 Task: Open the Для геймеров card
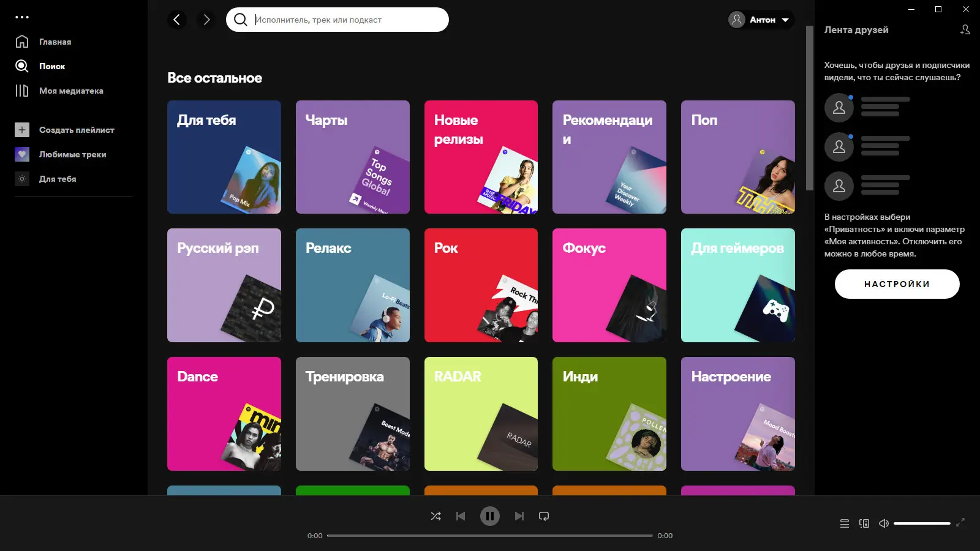point(738,285)
